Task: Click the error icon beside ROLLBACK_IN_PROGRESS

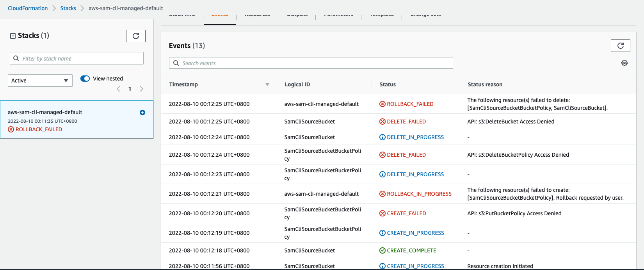Action: 382,194
